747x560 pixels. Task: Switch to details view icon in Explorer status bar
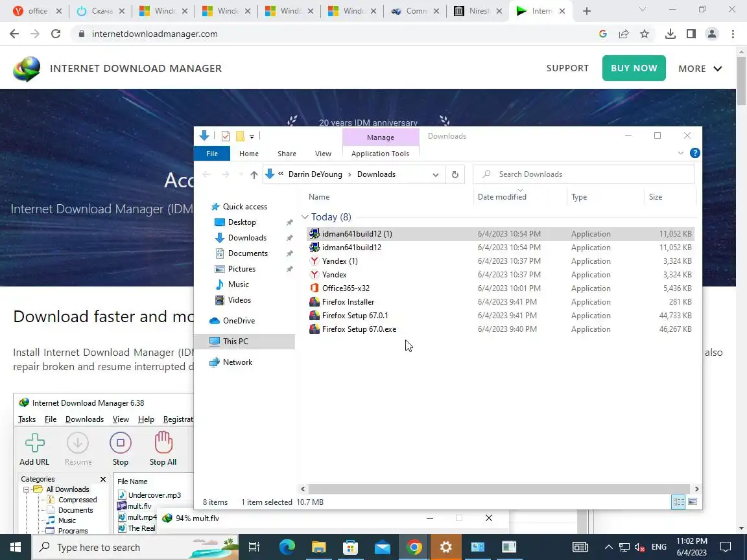coord(678,502)
